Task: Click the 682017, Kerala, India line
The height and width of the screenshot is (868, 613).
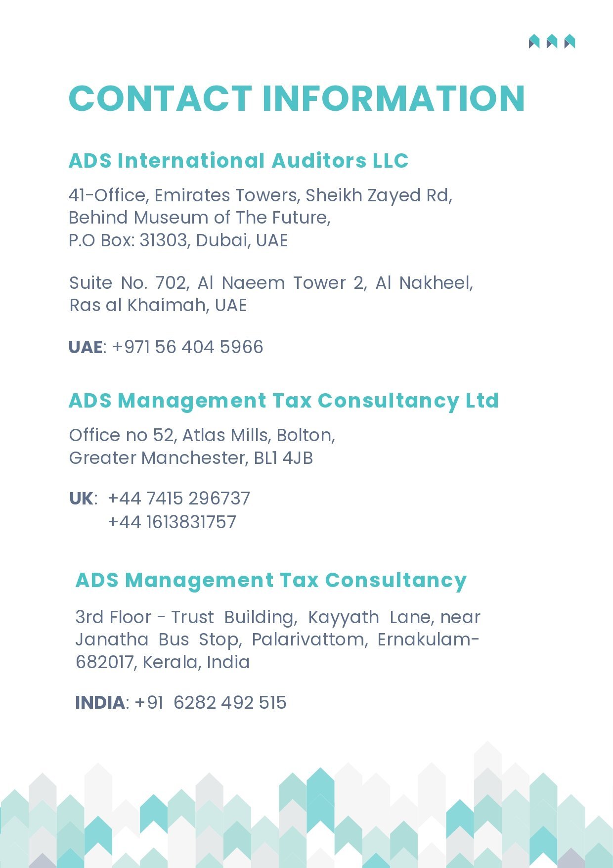Action: pos(163,662)
